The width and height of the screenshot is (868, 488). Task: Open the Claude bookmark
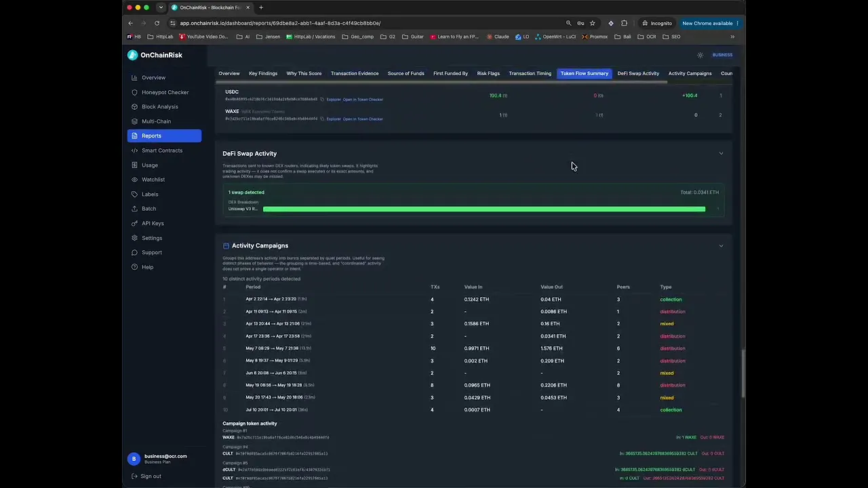point(498,37)
